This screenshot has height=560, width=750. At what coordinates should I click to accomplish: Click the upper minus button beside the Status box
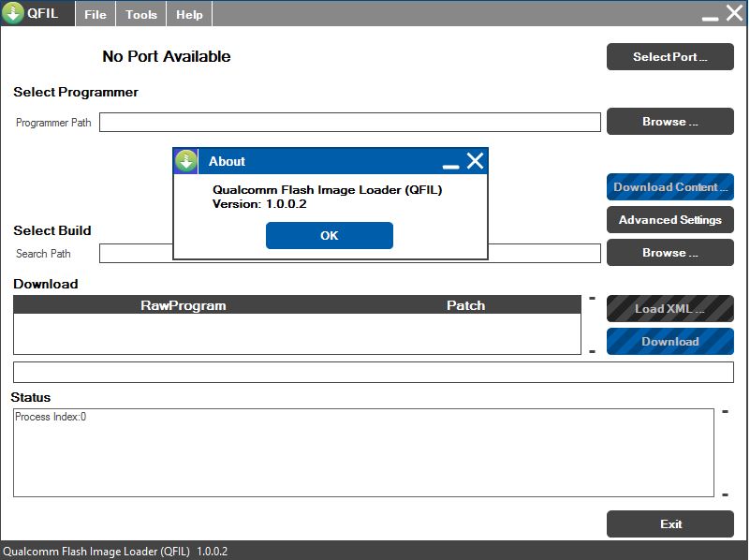[x=725, y=411]
